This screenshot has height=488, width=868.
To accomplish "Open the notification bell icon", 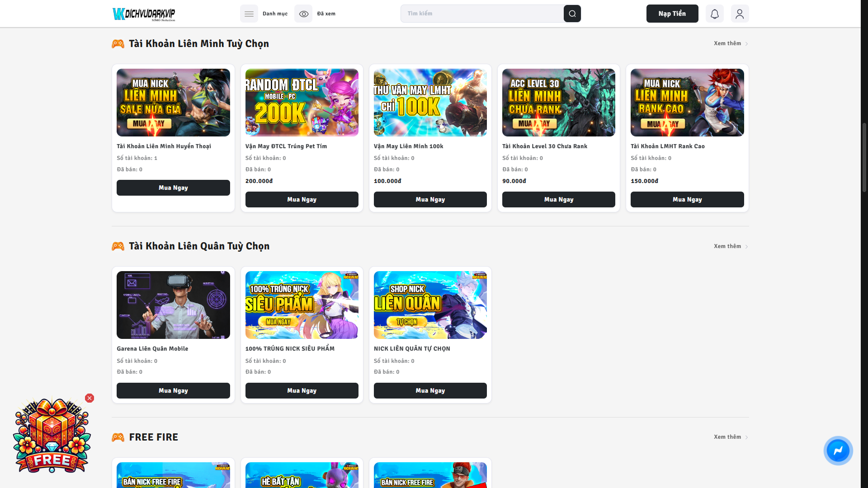I will (x=714, y=14).
